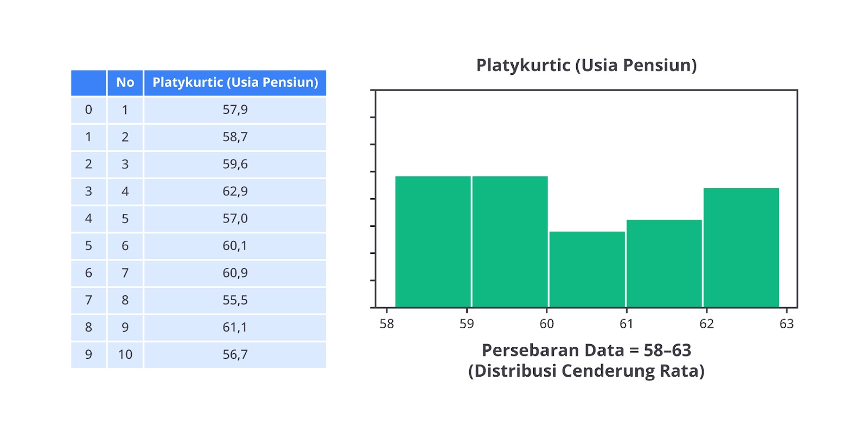Click the histogram bar between 62 and 63
868x439 pixels.
point(741,247)
